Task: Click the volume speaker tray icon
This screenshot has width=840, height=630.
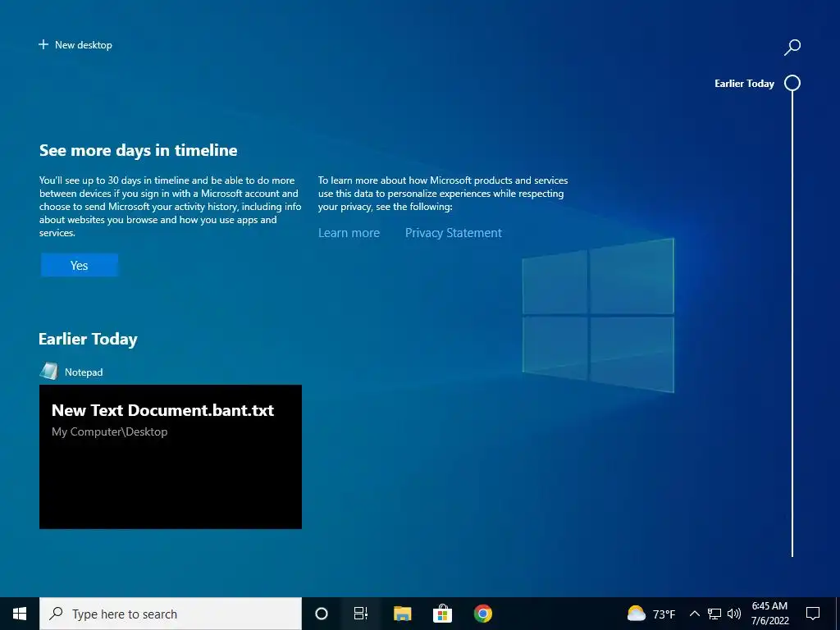Action: tap(734, 614)
